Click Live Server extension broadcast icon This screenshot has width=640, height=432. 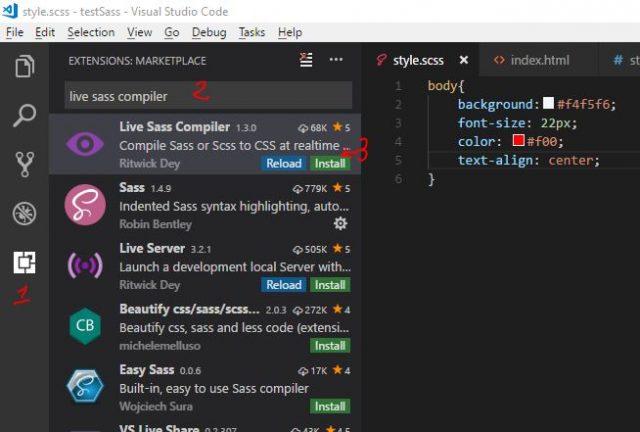point(85,265)
